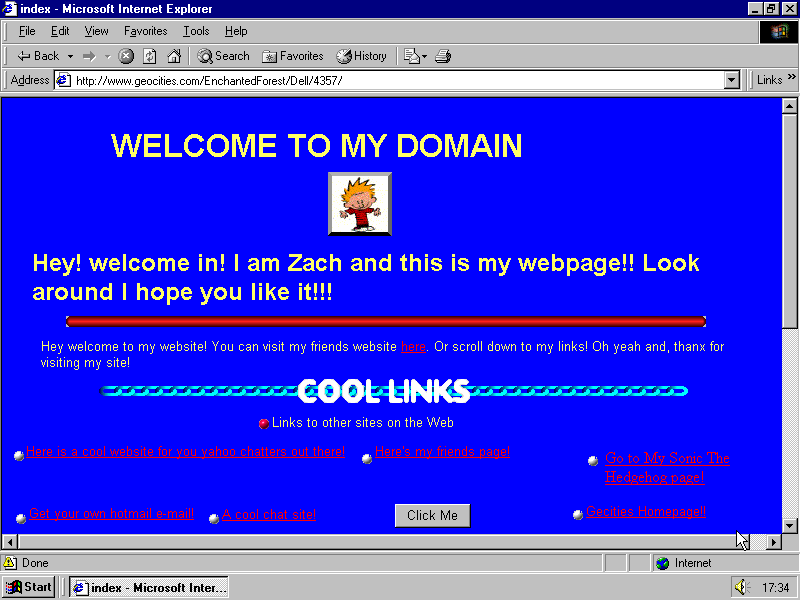Open the Favorites menu in the menu bar
The width and height of the screenshot is (800, 600).
point(145,31)
